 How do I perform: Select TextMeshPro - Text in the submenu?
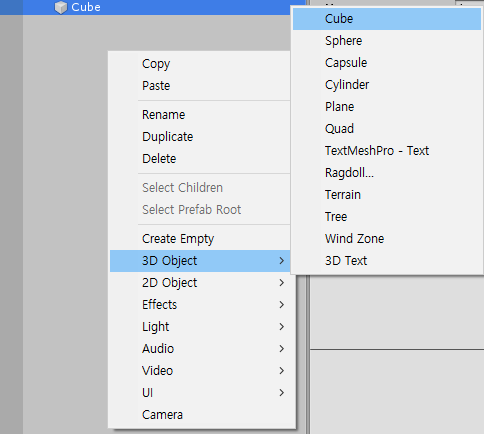pos(387,151)
